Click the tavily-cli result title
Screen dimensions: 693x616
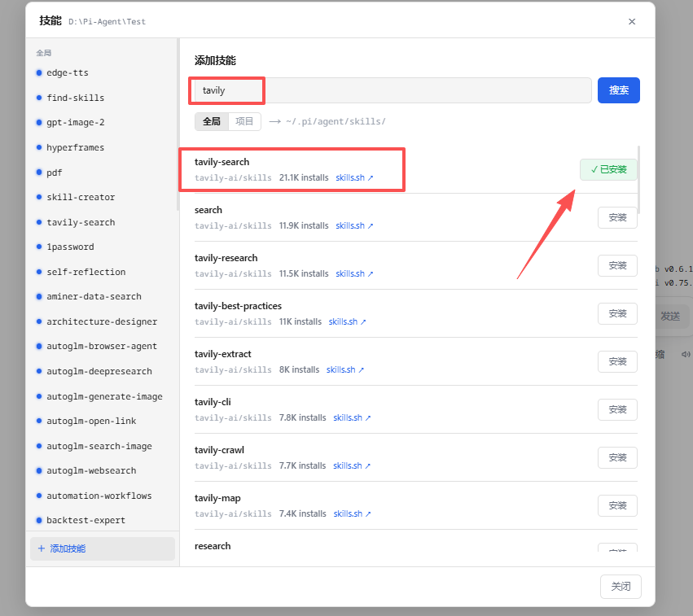(213, 402)
